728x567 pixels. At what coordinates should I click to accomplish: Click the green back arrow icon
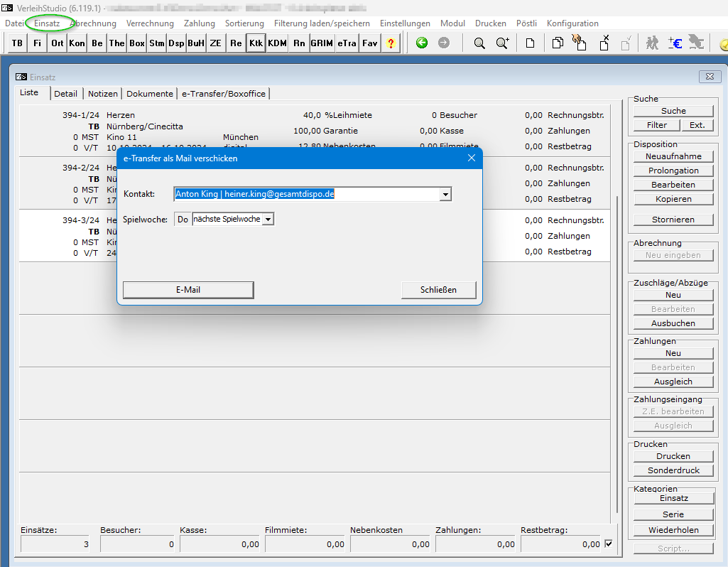422,43
